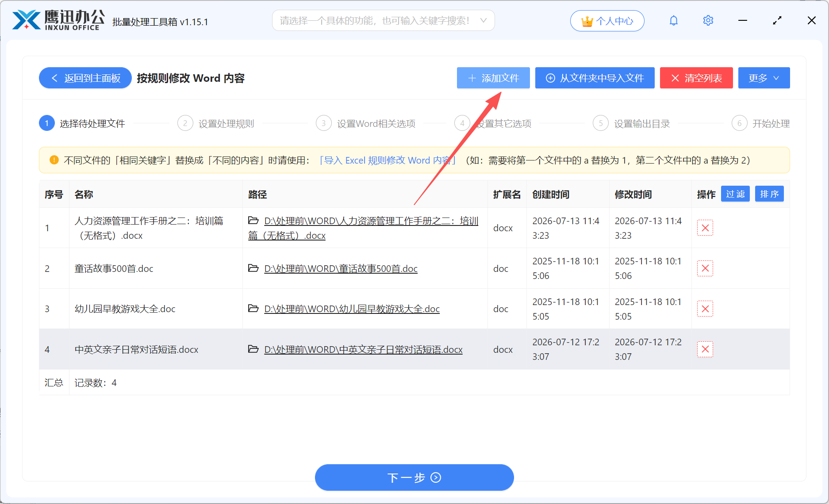Go to step 2 设置处理规则
This screenshot has height=504, width=829.
pos(216,123)
